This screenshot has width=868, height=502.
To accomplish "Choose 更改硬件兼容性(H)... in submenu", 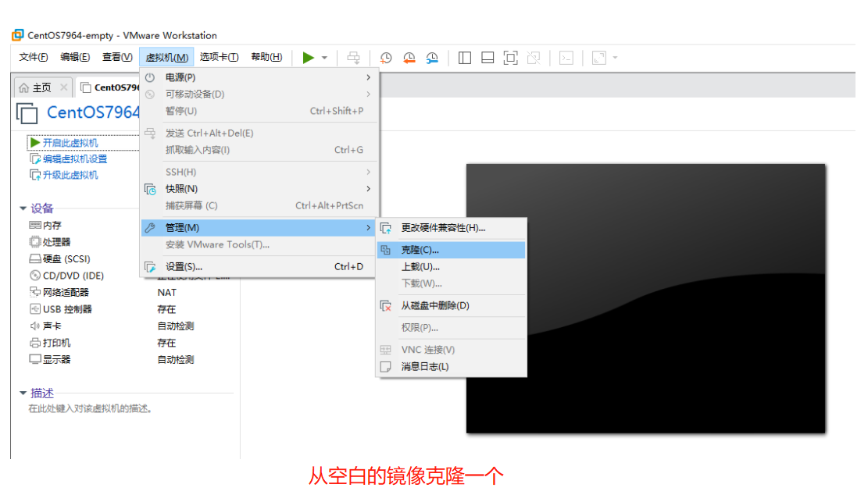I will [x=451, y=227].
